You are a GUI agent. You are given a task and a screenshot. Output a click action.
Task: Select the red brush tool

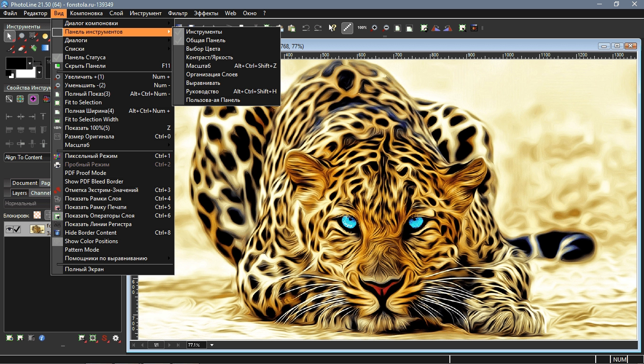click(x=9, y=48)
